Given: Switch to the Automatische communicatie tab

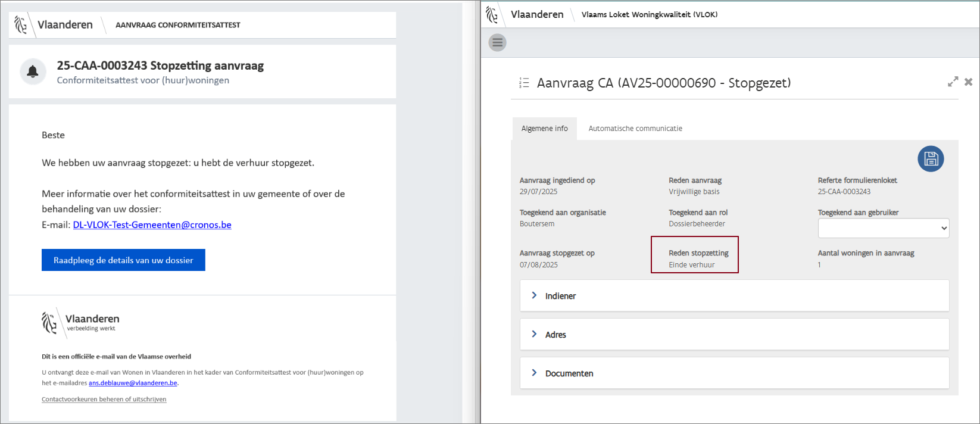Looking at the screenshot, I should point(635,129).
